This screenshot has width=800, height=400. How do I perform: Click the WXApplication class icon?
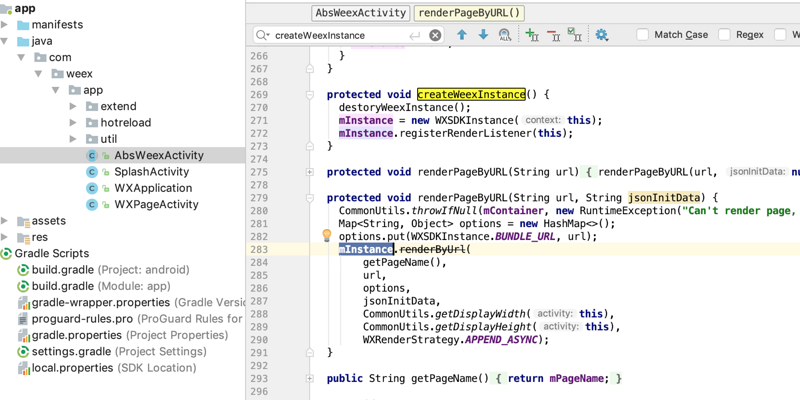click(x=92, y=188)
